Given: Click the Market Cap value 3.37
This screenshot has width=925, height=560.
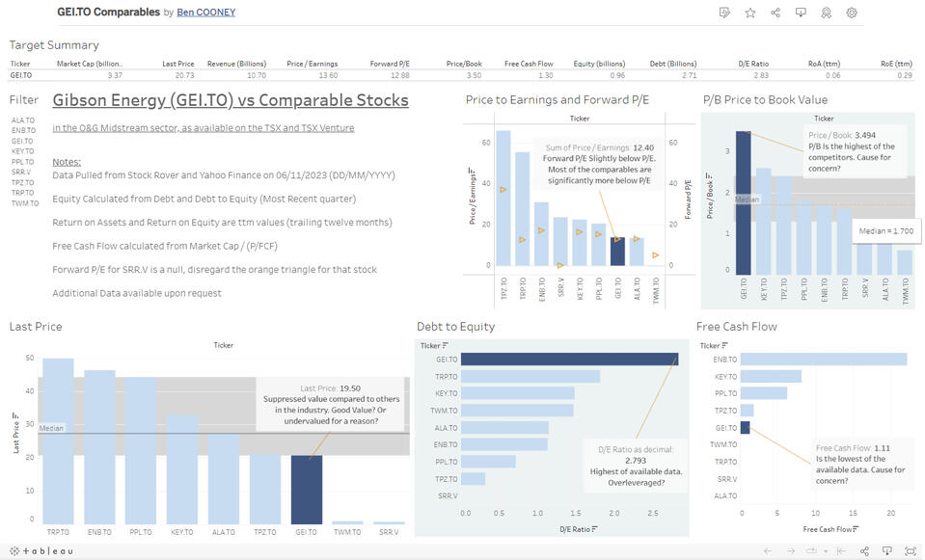Looking at the screenshot, I should click(x=115, y=75).
